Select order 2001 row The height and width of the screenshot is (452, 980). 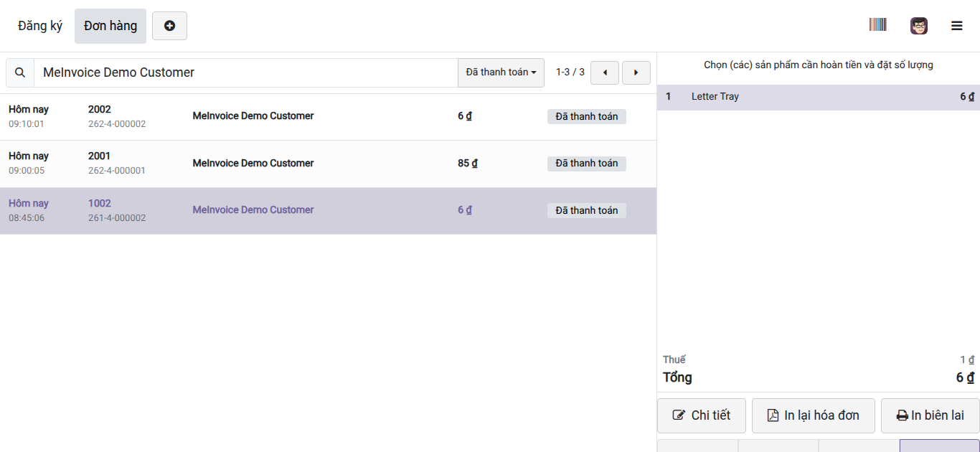point(328,164)
